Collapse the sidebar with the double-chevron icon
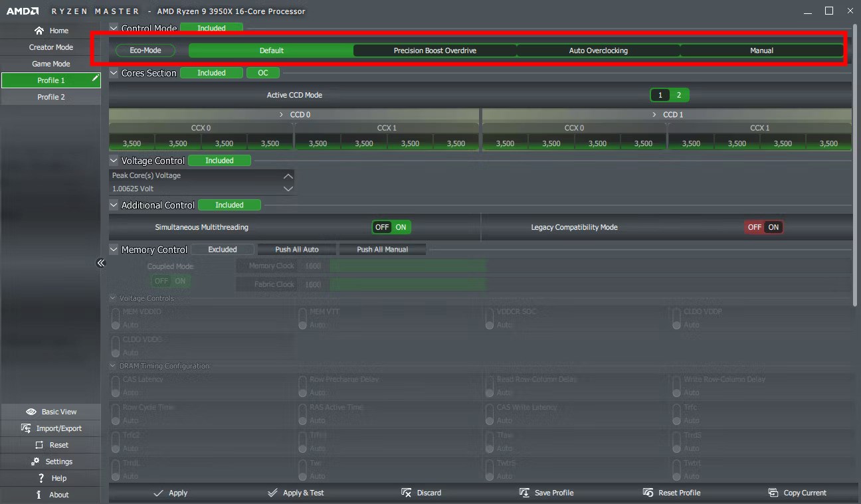The width and height of the screenshot is (861, 504). pos(101,263)
